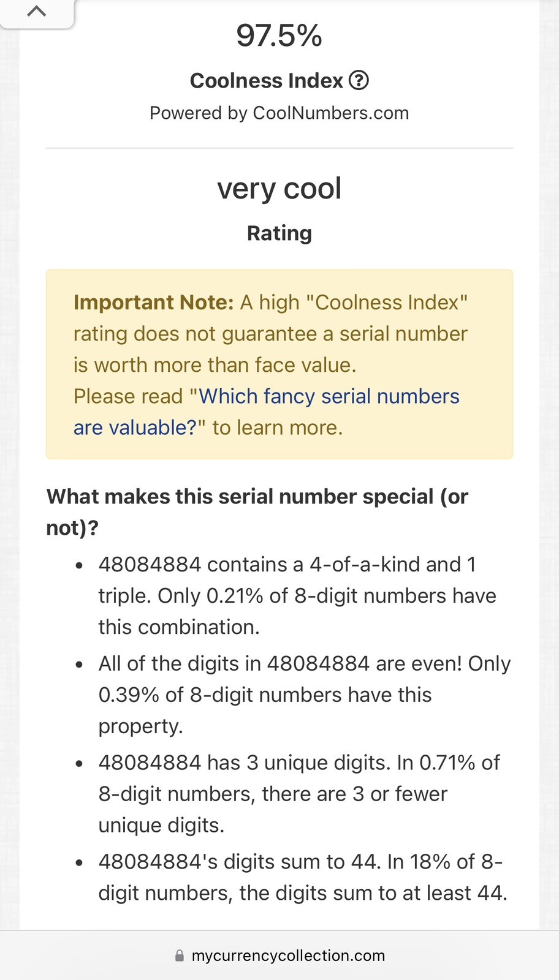Click the "Rating" label
Image resolution: width=559 pixels, height=980 pixels.
click(279, 233)
